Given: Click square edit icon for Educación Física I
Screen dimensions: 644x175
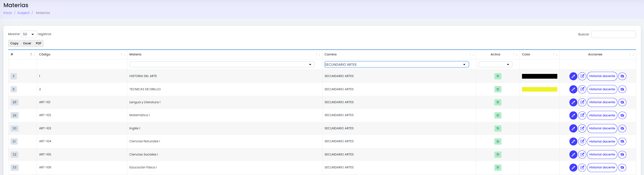Looking at the screenshot, I should point(582,168).
